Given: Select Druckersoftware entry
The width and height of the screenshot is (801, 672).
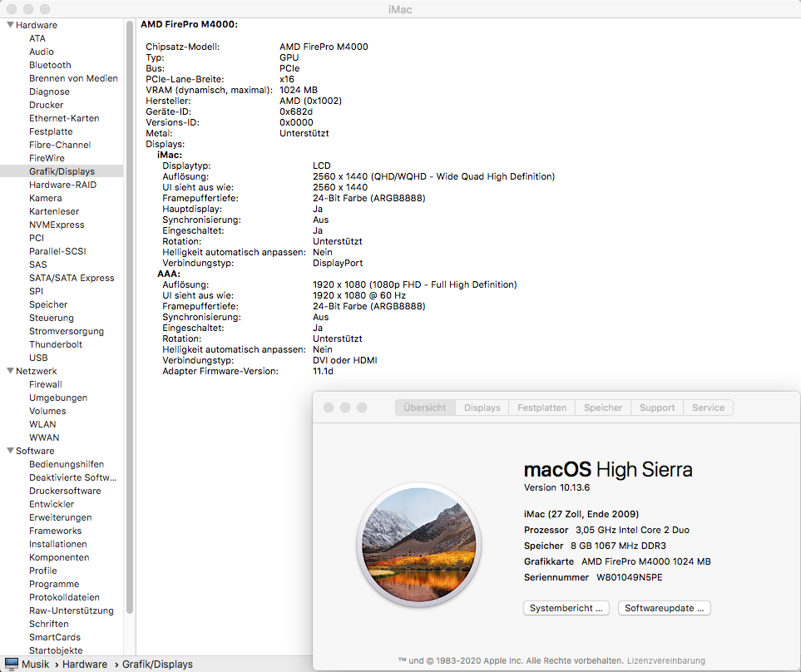Looking at the screenshot, I should (65, 490).
